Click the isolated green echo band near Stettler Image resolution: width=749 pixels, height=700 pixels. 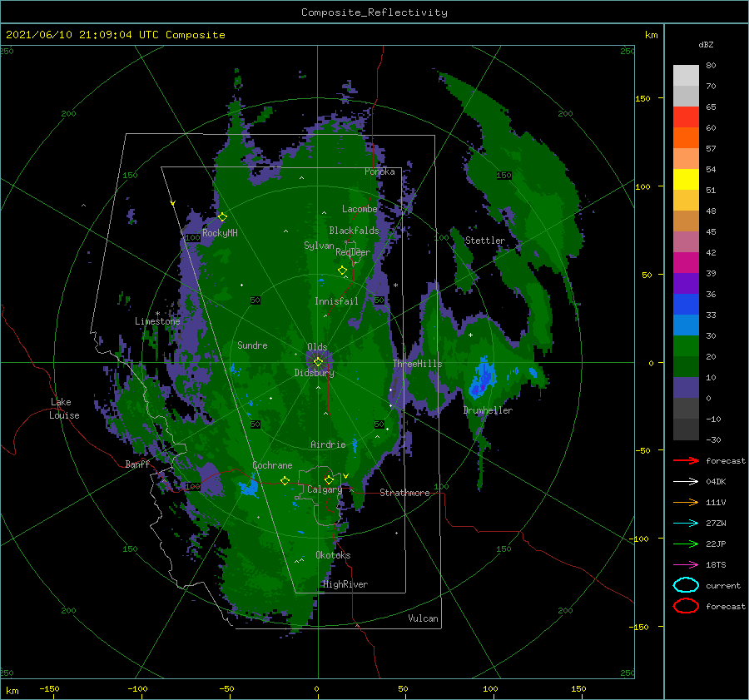[x=463, y=261]
